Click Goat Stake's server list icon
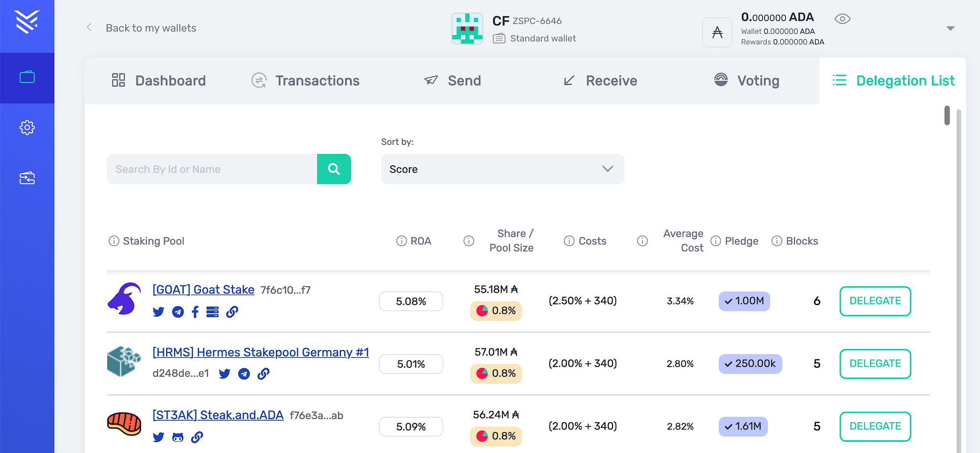Screen dimensions: 980x453 (213, 312)
